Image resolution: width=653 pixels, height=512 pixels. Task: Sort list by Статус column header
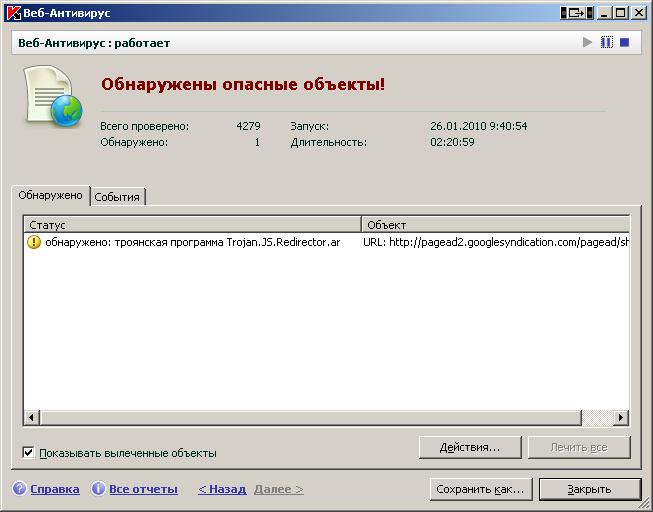click(191, 225)
